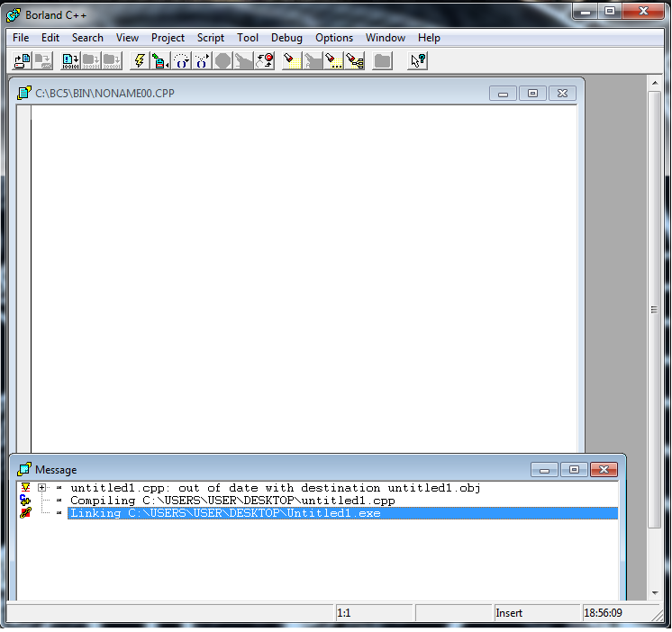Open the Search menu
The image size is (672, 632).
click(87, 38)
